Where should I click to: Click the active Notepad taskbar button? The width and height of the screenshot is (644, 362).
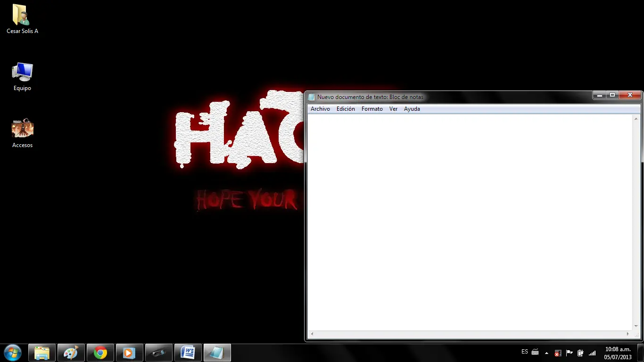tap(217, 353)
